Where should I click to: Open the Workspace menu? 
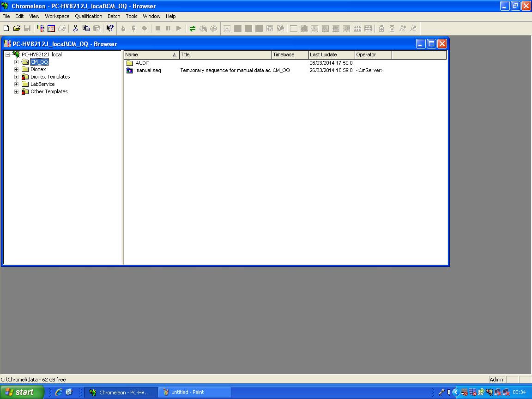(57, 16)
